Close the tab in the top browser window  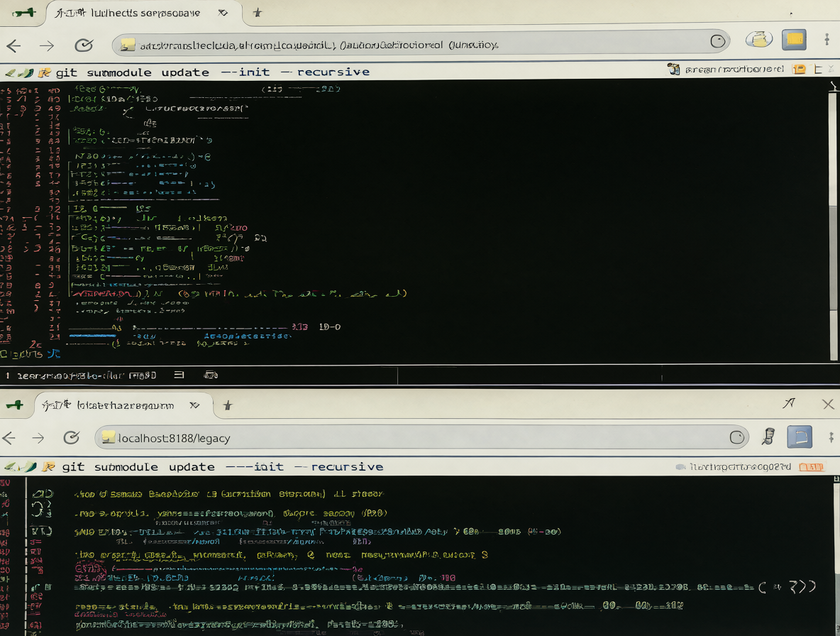(x=223, y=12)
